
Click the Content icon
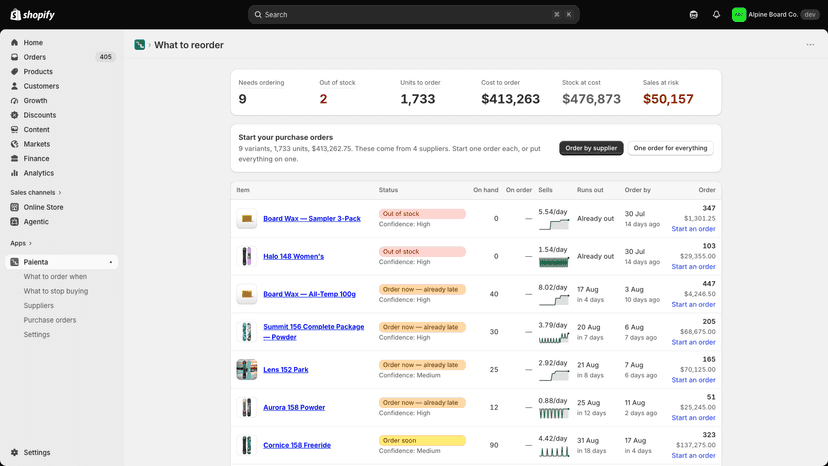click(x=14, y=129)
